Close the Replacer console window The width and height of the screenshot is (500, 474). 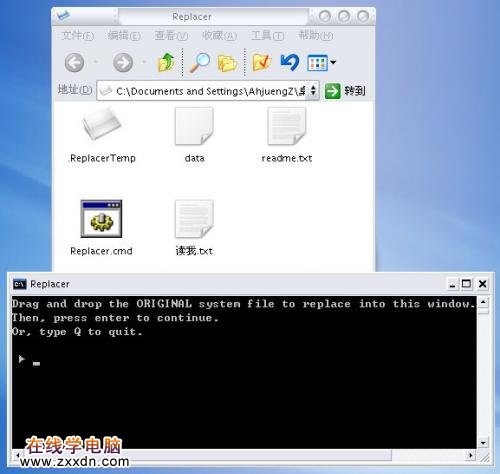[x=482, y=284]
